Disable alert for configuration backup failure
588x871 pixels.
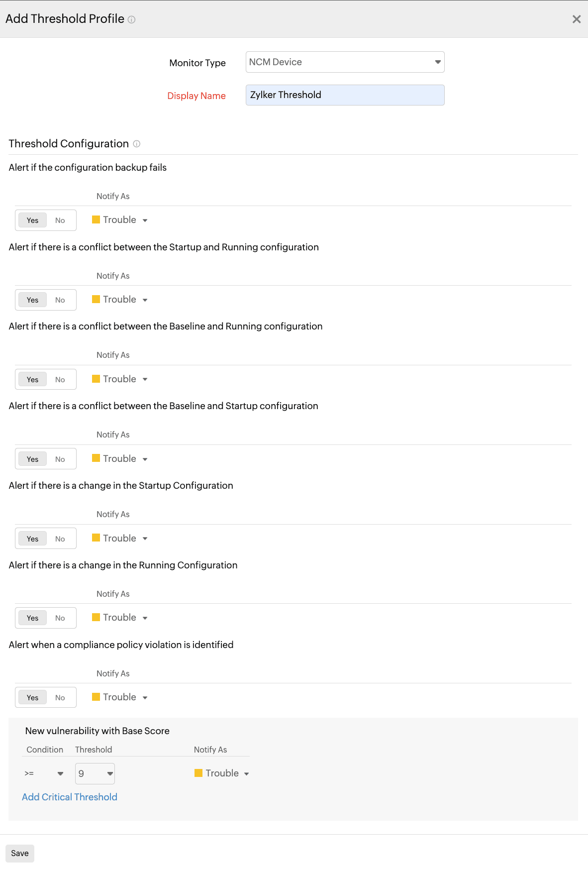pos(60,220)
